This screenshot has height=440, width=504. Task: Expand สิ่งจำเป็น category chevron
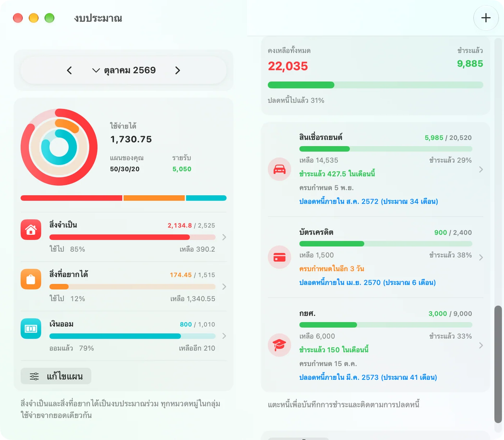224,237
